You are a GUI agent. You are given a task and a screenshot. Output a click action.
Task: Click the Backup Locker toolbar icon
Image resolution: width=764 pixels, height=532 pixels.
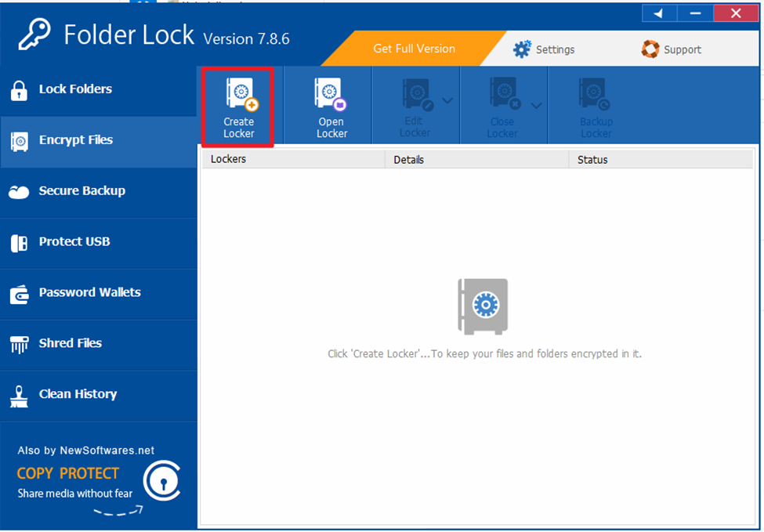click(x=594, y=94)
